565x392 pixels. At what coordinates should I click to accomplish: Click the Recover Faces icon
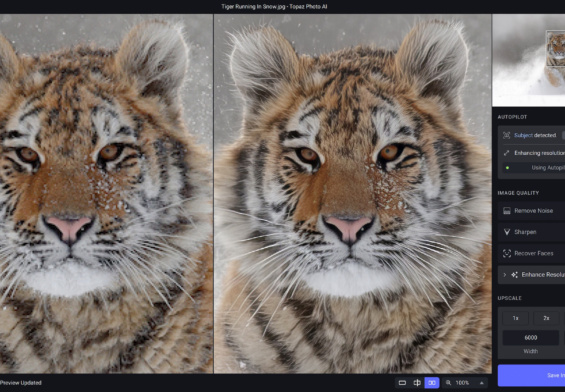pos(507,253)
